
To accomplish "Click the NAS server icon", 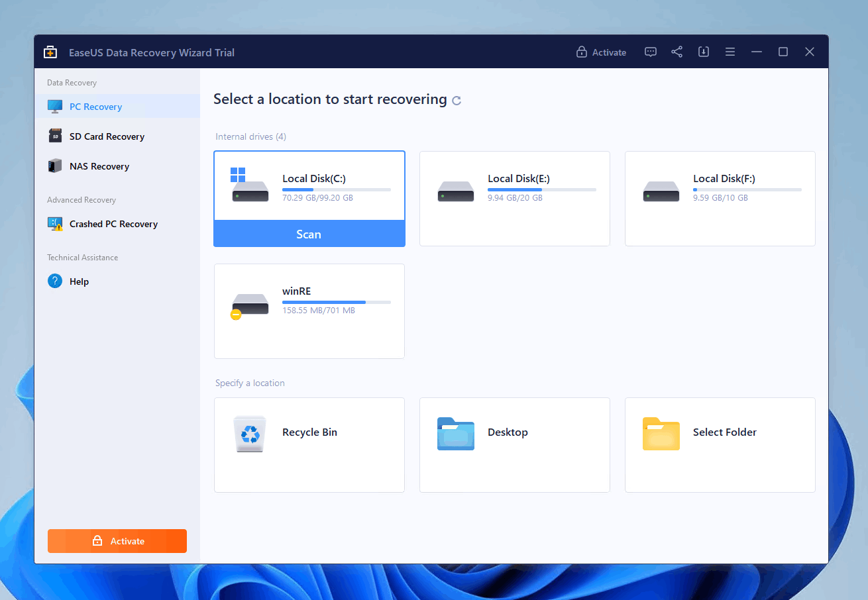I will (55, 166).
